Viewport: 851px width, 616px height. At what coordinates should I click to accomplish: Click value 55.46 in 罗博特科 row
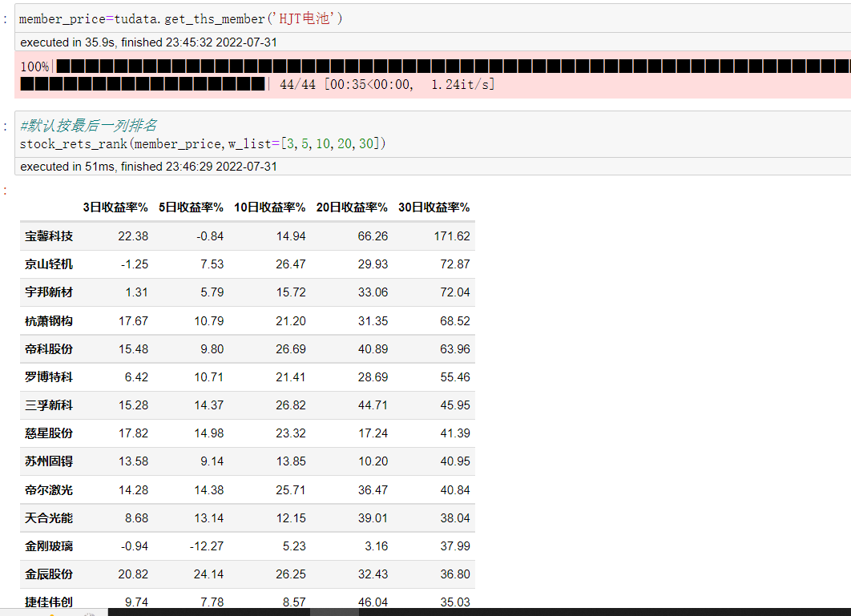[455, 377]
